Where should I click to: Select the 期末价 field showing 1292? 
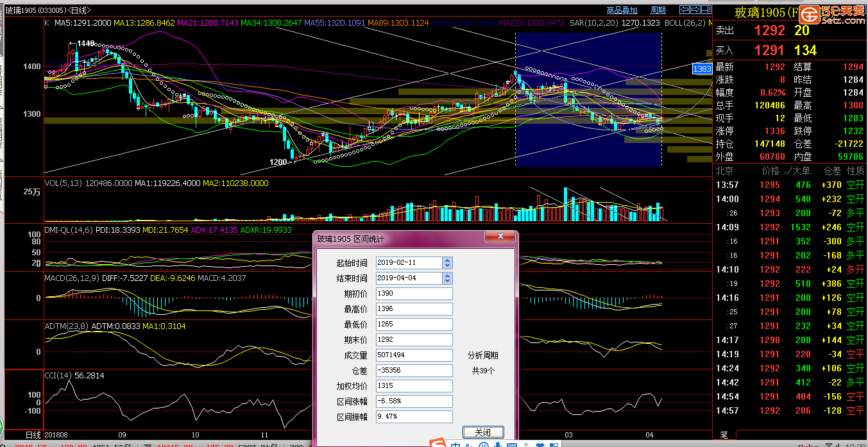coord(414,340)
